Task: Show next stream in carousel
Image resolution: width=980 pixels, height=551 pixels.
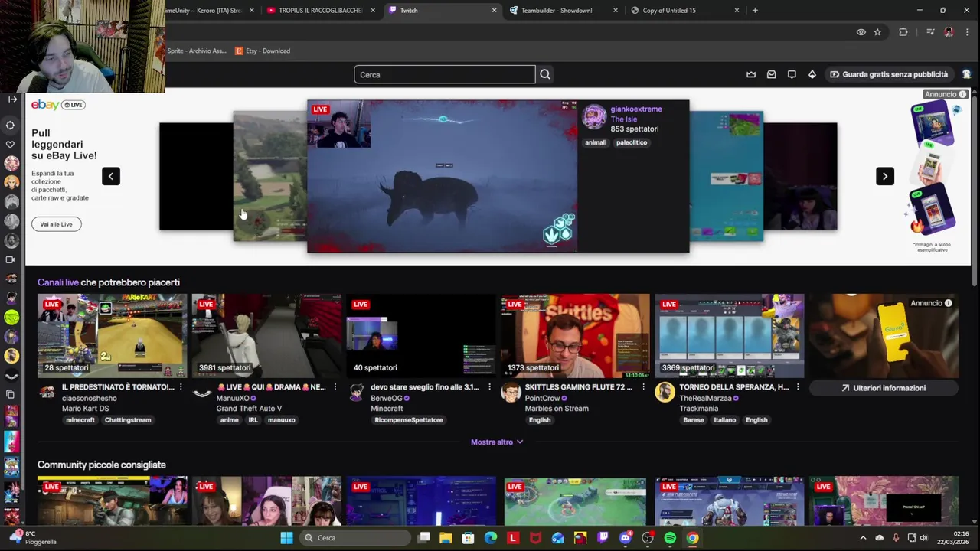Action: tap(885, 176)
